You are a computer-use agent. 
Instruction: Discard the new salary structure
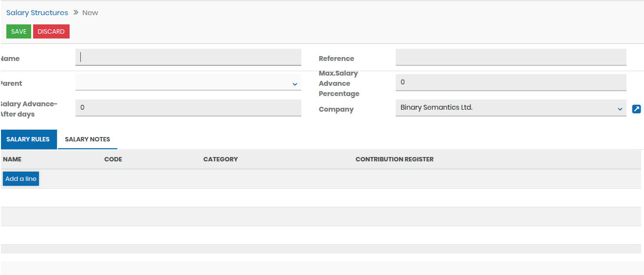51,32
